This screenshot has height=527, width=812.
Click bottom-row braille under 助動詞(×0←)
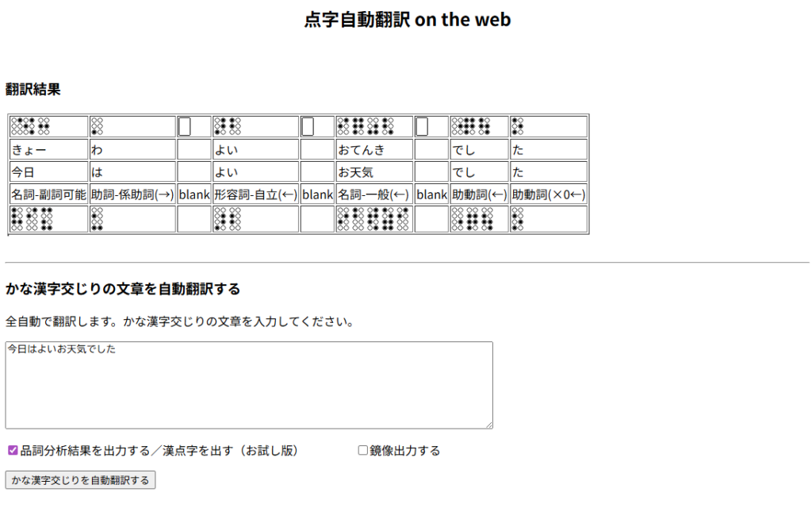point(517,219)
